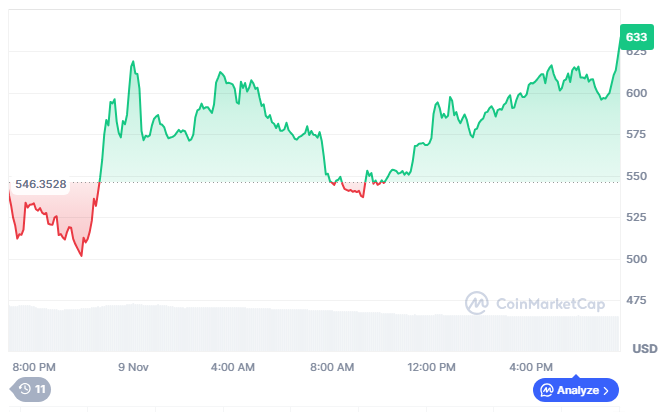Viewport: 672px width, 412px height.
Task: Select the 12:00 PM time marker
Action: 432,367
